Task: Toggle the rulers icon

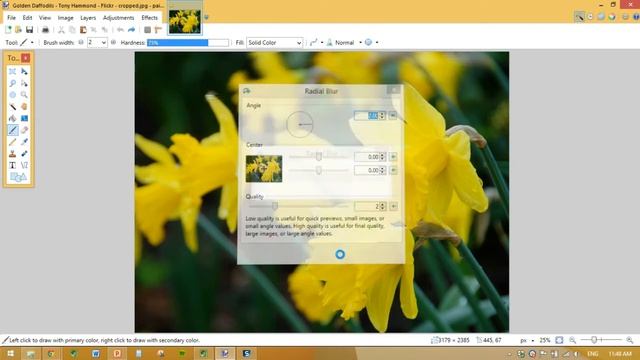Action: 158,30
